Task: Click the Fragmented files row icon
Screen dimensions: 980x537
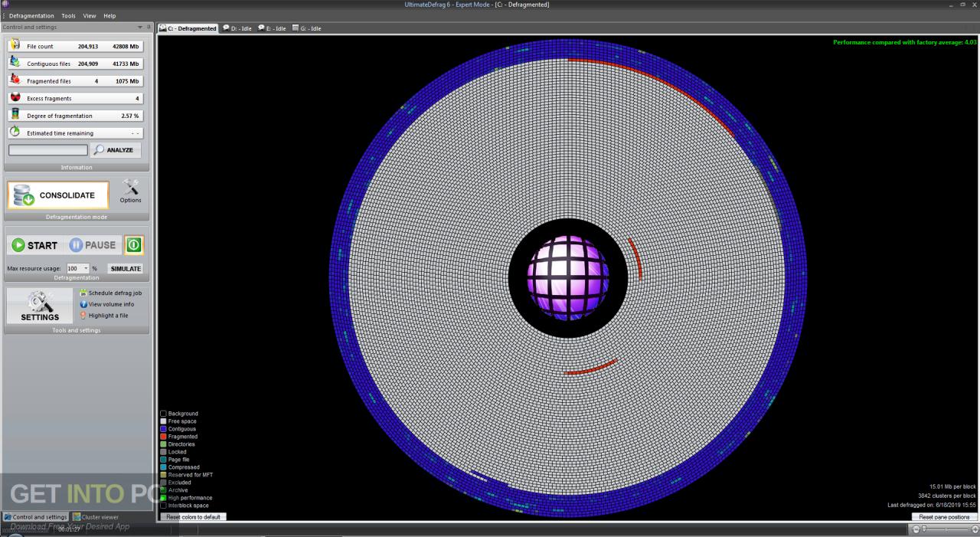Action: pos(15,80)
